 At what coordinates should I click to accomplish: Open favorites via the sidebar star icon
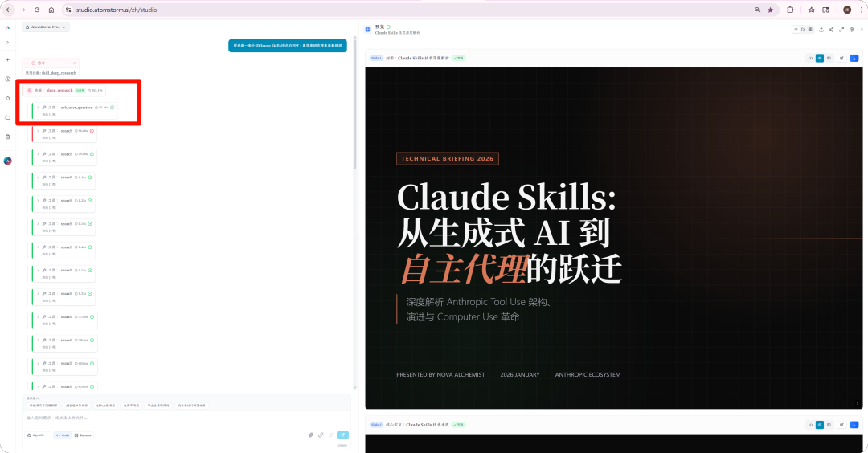pyautogui.click(x=8, y=99)
